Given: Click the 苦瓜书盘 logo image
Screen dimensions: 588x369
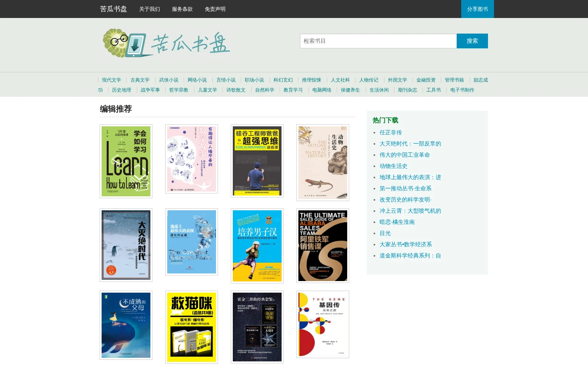Looking at the screenshot, I should pyautogui.click(x=166, y=43).
